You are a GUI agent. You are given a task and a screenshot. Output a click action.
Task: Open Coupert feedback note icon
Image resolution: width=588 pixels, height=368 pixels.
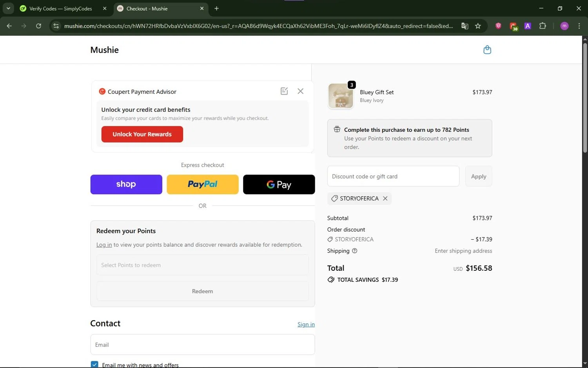284,91
